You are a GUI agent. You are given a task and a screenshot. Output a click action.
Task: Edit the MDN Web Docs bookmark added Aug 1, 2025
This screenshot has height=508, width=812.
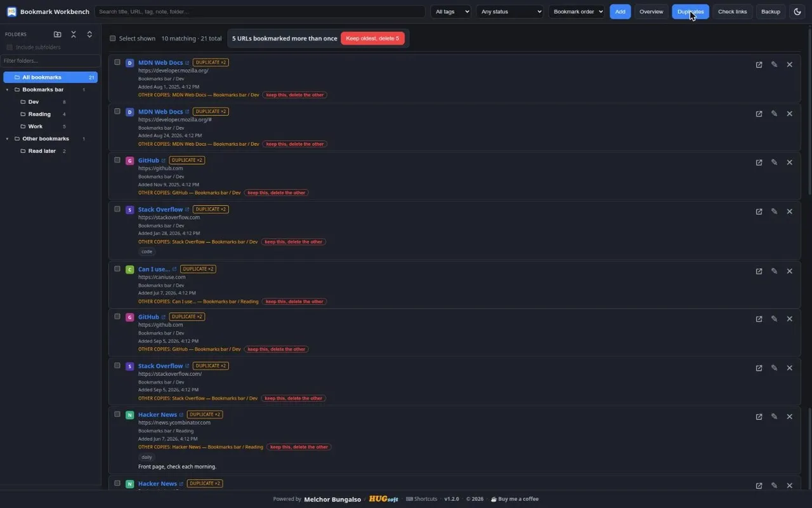tap(774, 65)
